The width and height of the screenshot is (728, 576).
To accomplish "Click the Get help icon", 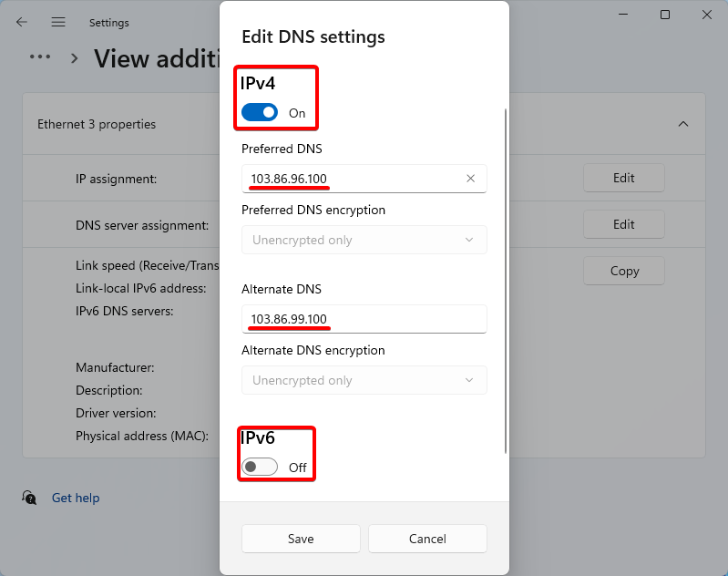I will pyautogui.click(x=30, y=498).
